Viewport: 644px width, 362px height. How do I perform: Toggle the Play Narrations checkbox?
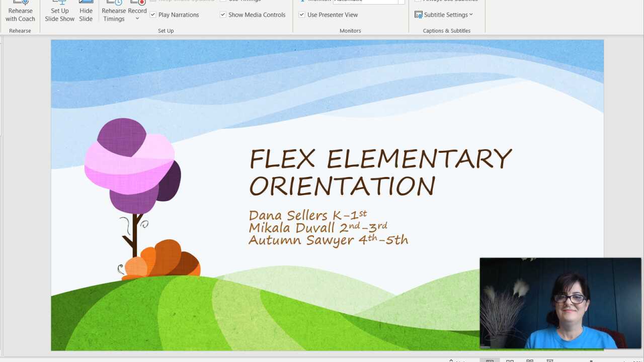click(153, 15)
